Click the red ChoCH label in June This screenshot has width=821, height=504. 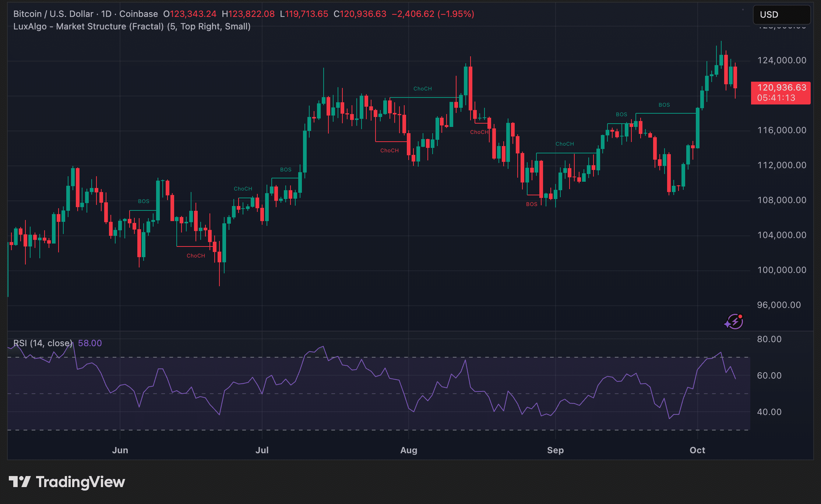tap(195, 255)
